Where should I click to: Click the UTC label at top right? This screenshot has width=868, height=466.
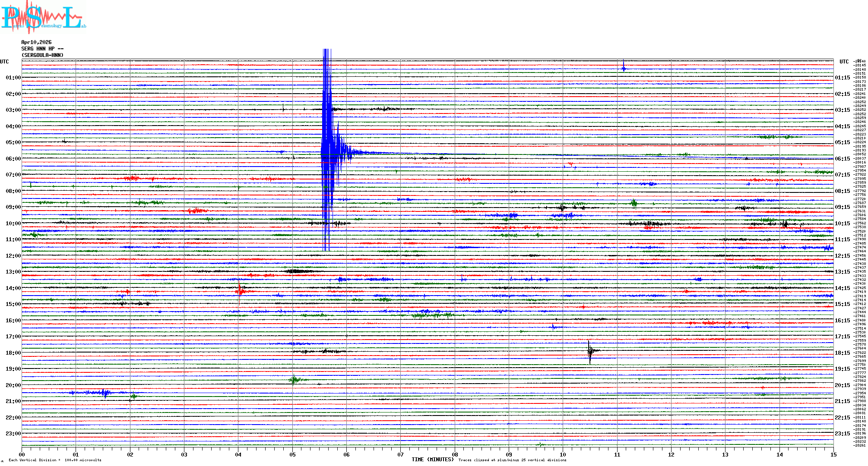844,62
